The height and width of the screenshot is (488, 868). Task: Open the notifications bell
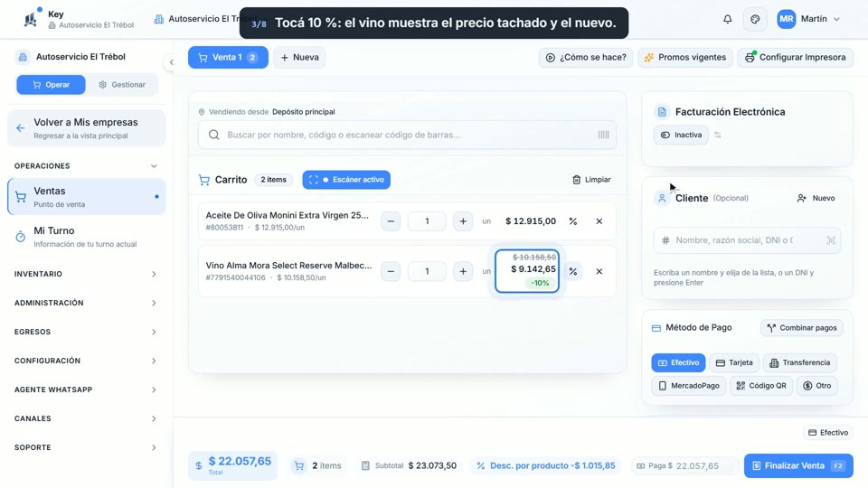click(x=727, y=19)
